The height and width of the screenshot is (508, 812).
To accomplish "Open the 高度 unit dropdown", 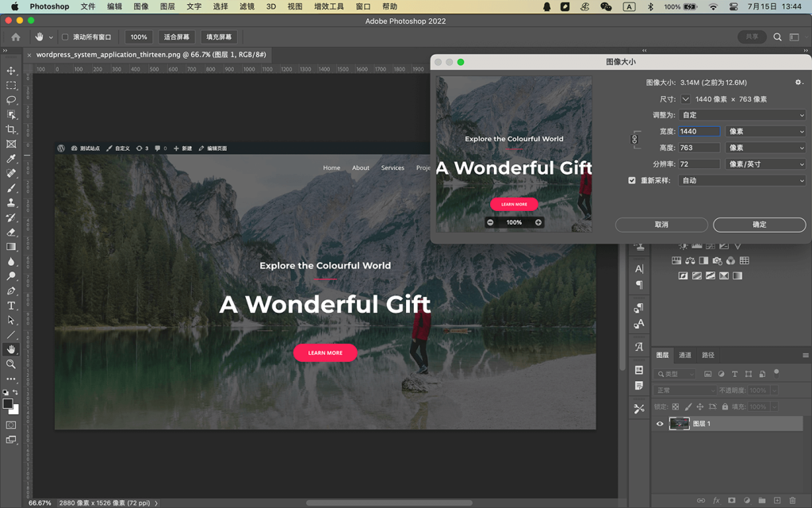I will click(x=765, y=148).
